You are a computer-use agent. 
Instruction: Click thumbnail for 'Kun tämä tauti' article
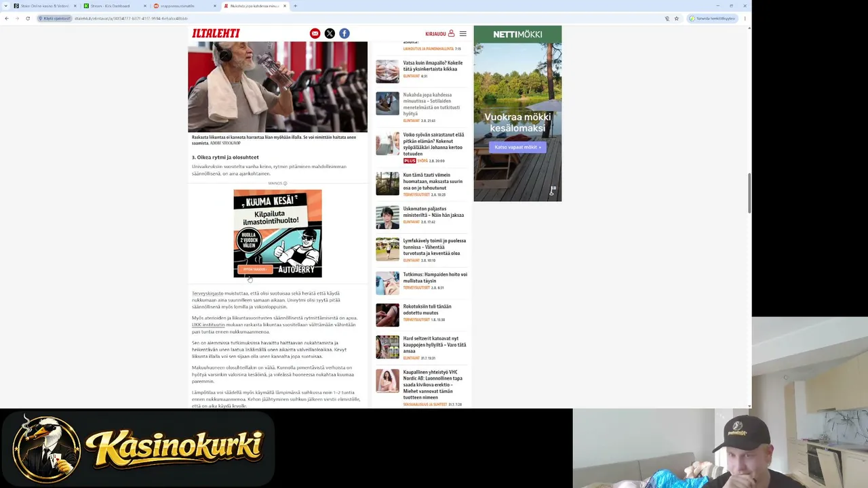coord(387,184)
